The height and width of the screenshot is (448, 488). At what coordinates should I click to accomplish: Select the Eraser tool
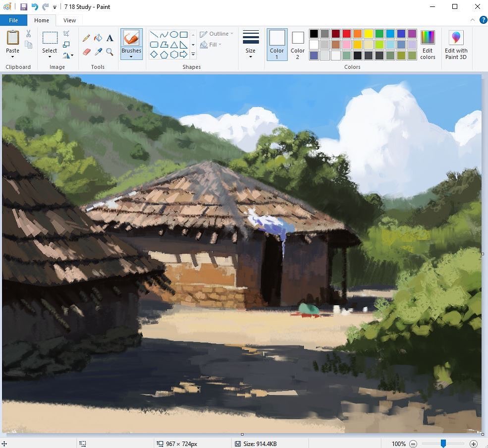pos(87,52)
